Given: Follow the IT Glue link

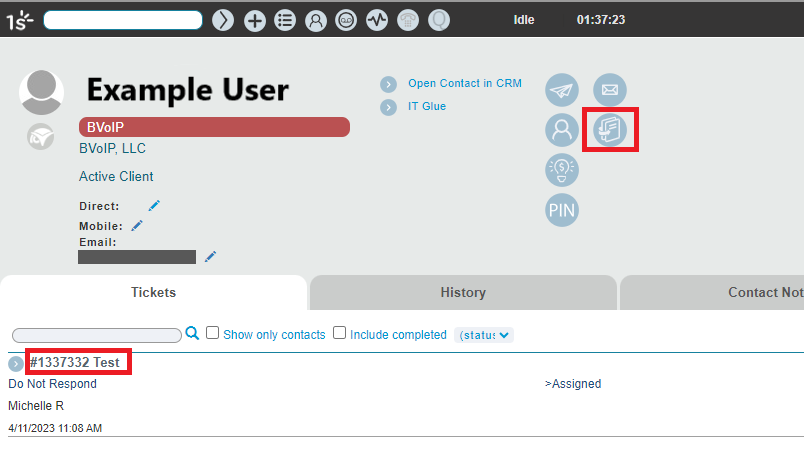Looking at the screenshot, I should coord(427,106).
